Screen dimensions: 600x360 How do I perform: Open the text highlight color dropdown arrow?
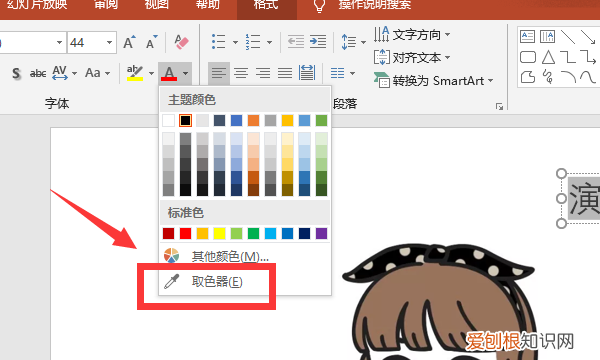152,73
